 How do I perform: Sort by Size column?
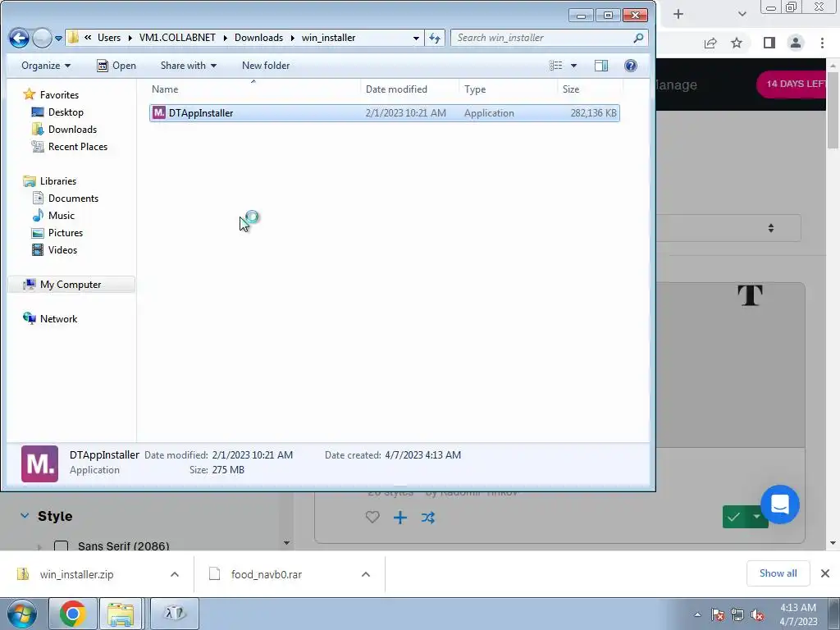coord(589,89)
